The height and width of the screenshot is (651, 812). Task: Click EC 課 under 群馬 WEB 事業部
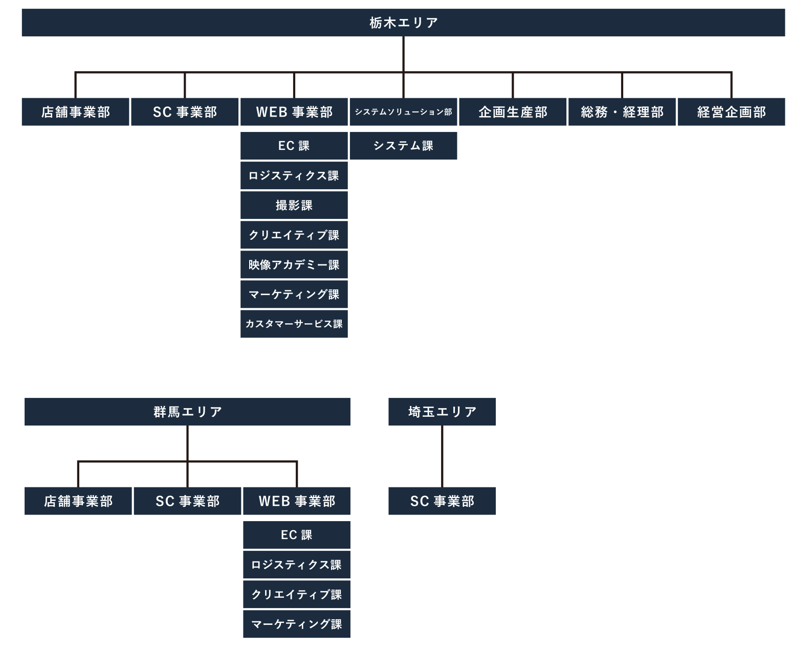coord(297,535)
